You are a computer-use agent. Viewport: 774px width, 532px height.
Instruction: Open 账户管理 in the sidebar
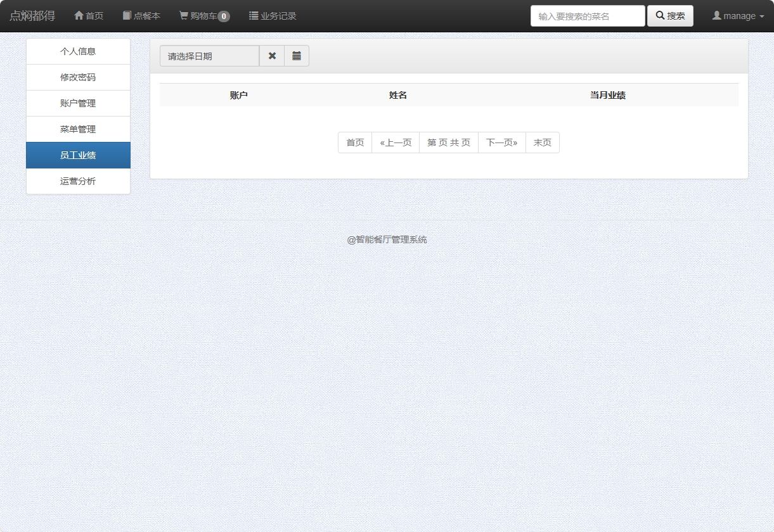[x=78, y=103]
